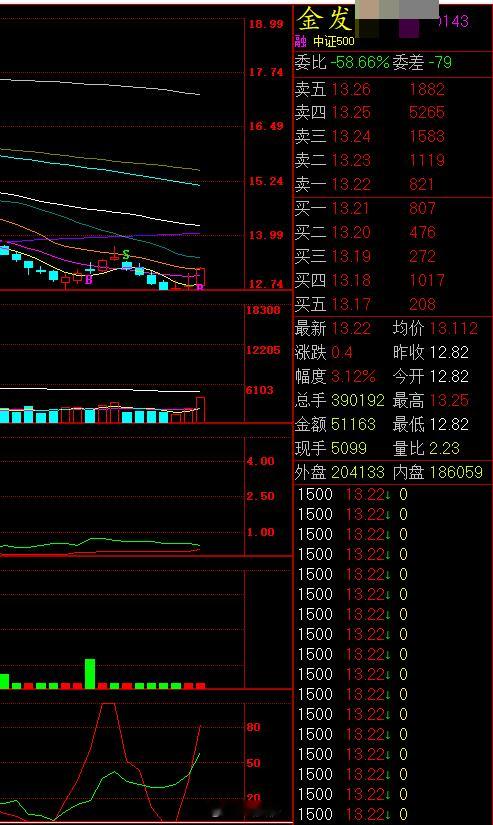Click the 80 oscillator axis label
Screen dimensions: 493x825
click(253, 727)
